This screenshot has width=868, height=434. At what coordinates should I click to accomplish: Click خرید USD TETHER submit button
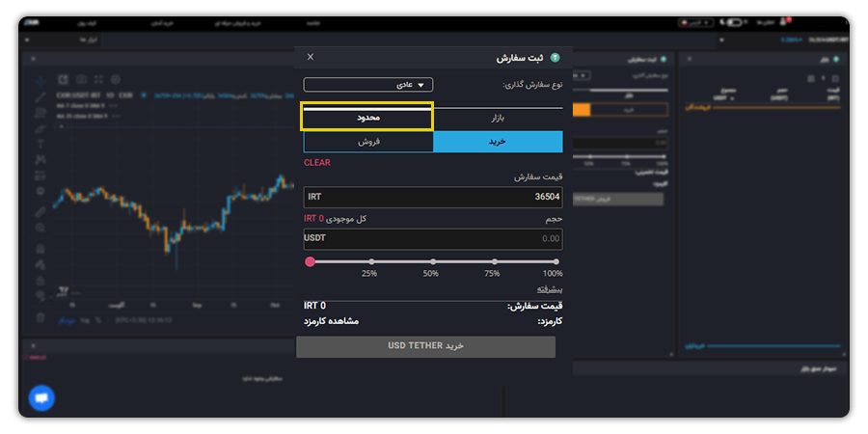click(425, 346)
